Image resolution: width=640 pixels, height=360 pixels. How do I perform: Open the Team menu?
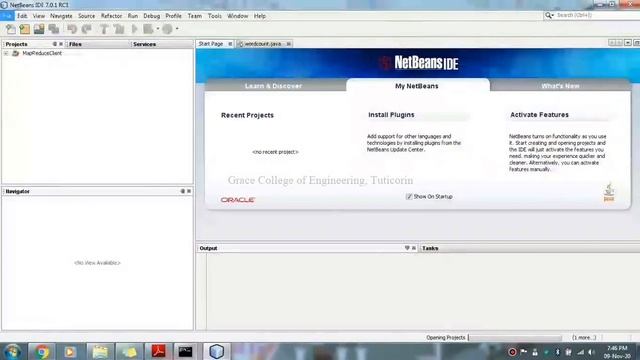[195, 16]
